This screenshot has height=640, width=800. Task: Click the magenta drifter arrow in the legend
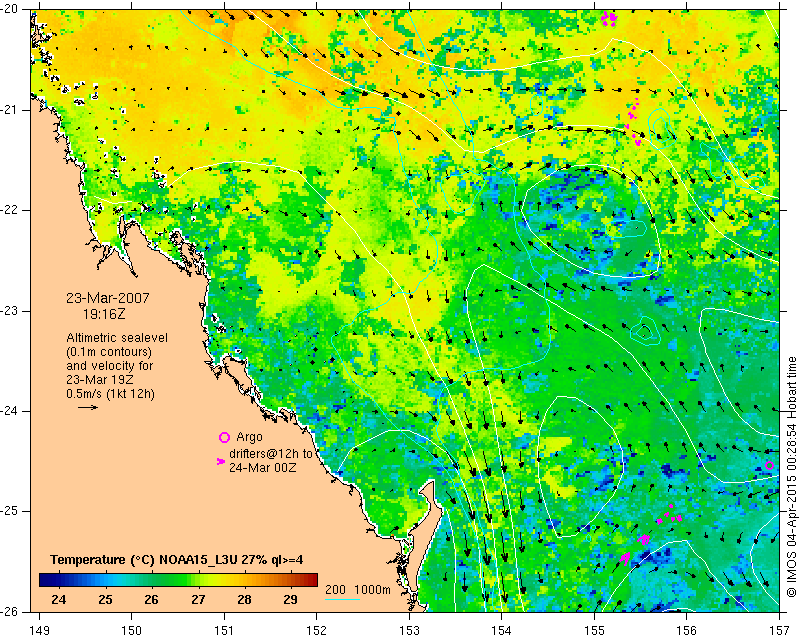[220, 461]
